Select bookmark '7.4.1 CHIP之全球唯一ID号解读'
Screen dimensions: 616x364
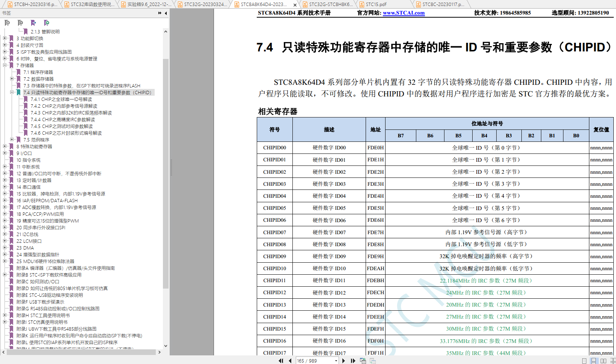click(61, 99)
